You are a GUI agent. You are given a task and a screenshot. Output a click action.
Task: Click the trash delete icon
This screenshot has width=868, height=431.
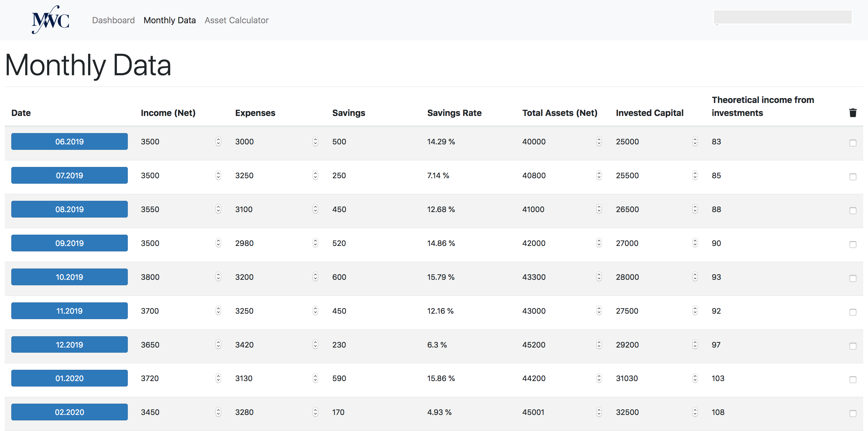(x=853, y=113)
